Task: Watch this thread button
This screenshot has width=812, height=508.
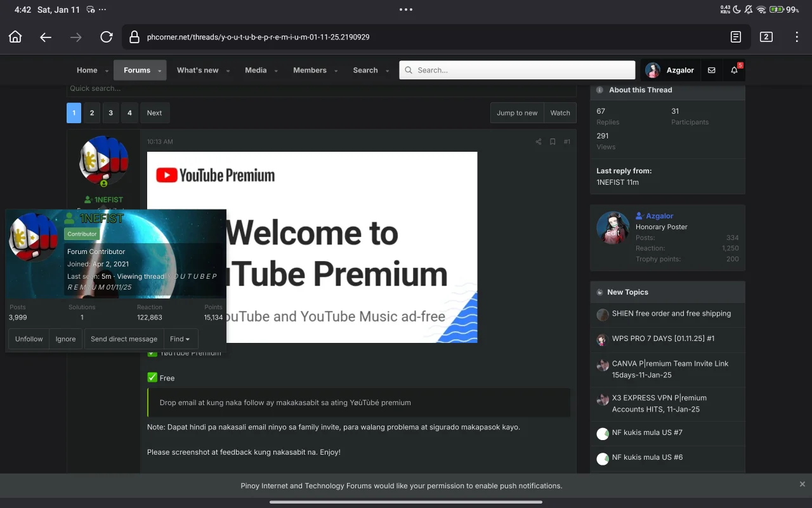Action: click(x=560, y=113)
